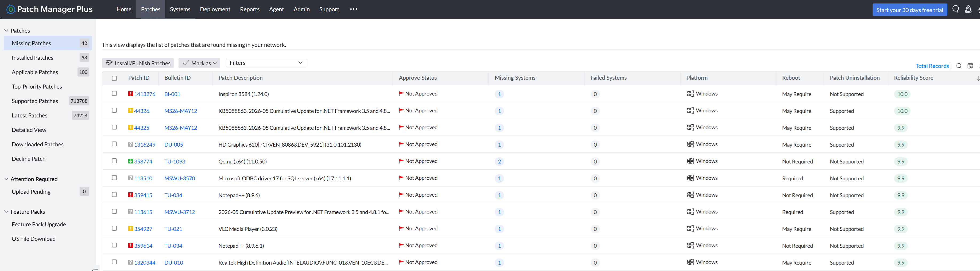This screenshot has width=980, height=271.
Task: Open the more menu (three dots) in navbar
Action: tap(353, 9)
